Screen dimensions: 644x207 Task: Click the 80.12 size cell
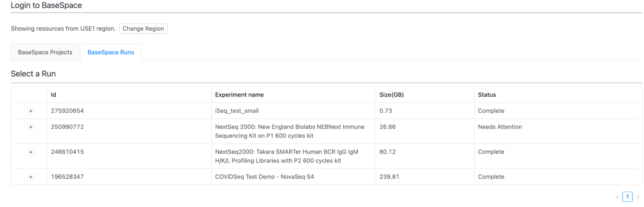point(387,152)
